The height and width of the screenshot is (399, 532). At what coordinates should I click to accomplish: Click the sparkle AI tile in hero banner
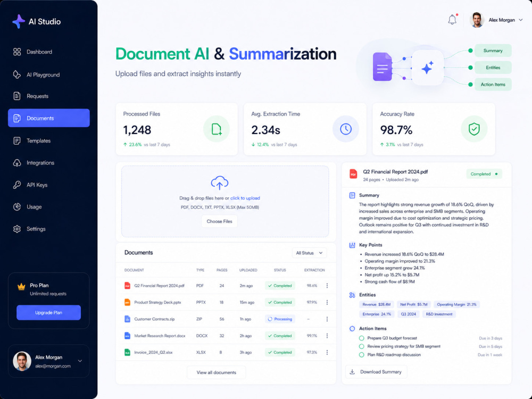click(x=428, y=68)
